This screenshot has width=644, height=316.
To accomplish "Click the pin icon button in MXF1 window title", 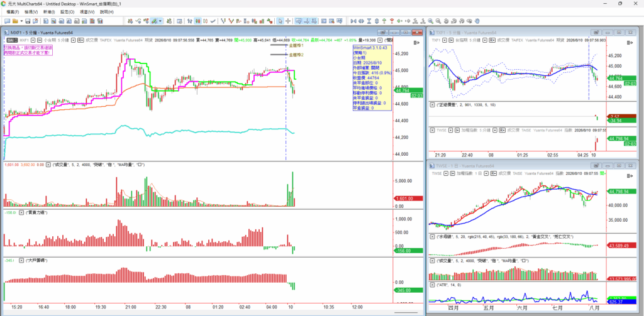I will point(382,32).
